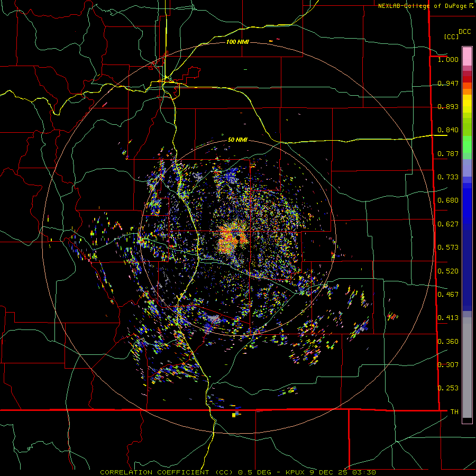The height and width of the screenshot is (476, 476).
Task: Click the DCC product label above the color scale
Action: (464, 32)
